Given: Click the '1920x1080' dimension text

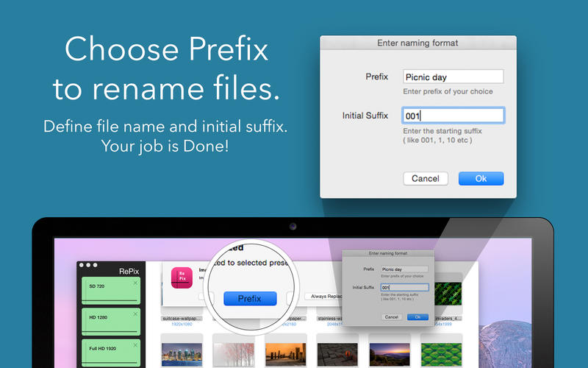Looking at the screenshot, I should (x=182, y=324).
